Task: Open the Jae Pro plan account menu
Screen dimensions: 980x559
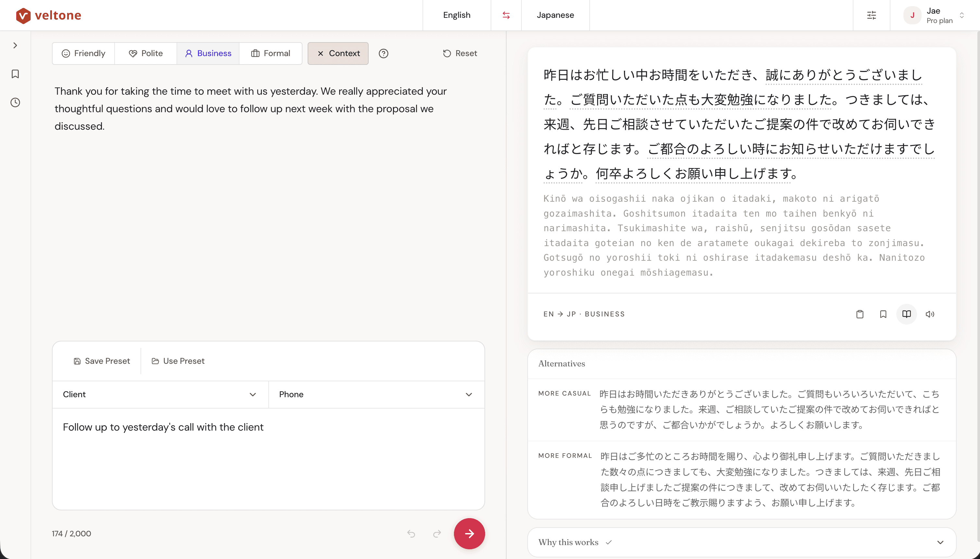Action: click(x=935, y=15)
